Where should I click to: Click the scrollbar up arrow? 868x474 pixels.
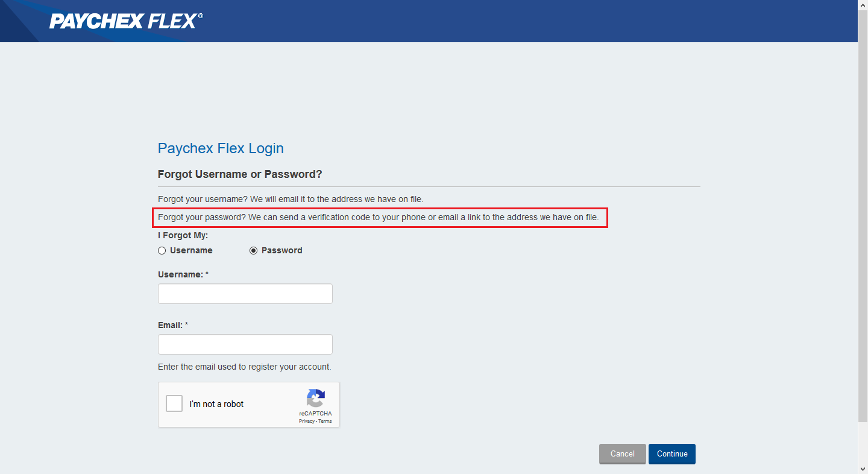click(863, 5)
